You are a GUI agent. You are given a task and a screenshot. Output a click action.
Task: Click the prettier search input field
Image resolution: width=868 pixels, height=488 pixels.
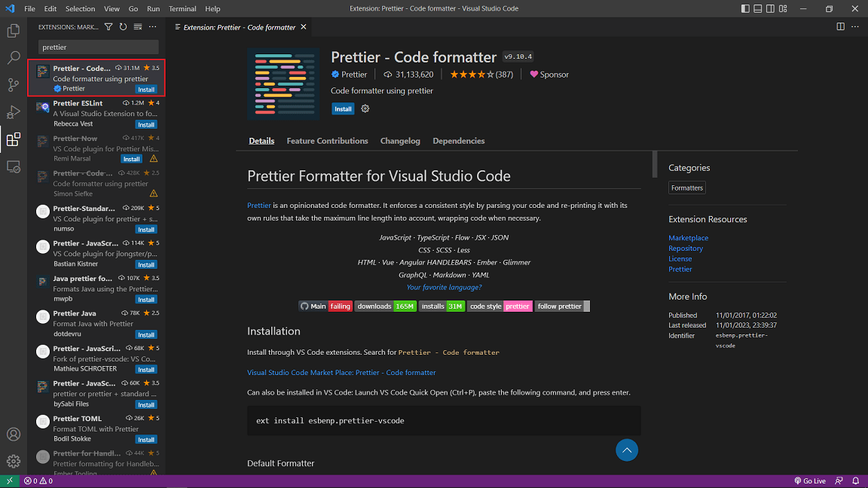[x=99, y=47]
